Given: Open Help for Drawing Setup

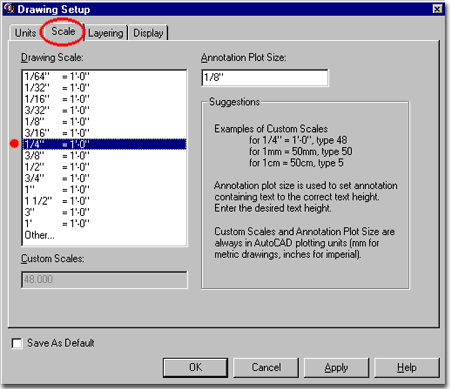Looking at the screenshot, I should coord(407,368).
